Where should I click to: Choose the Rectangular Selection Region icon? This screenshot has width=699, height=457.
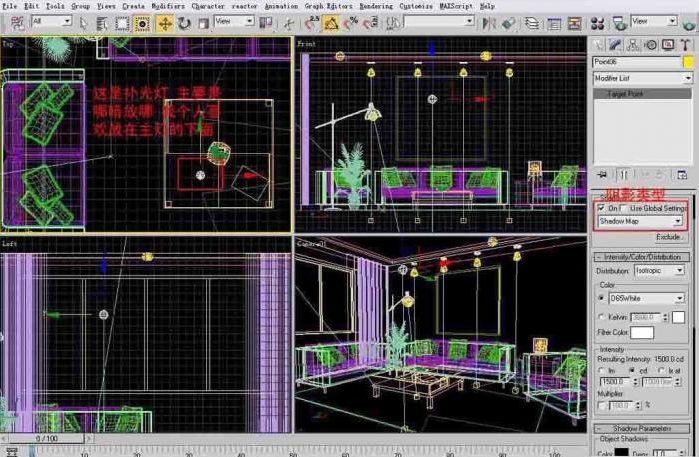(x=122, y=23)
